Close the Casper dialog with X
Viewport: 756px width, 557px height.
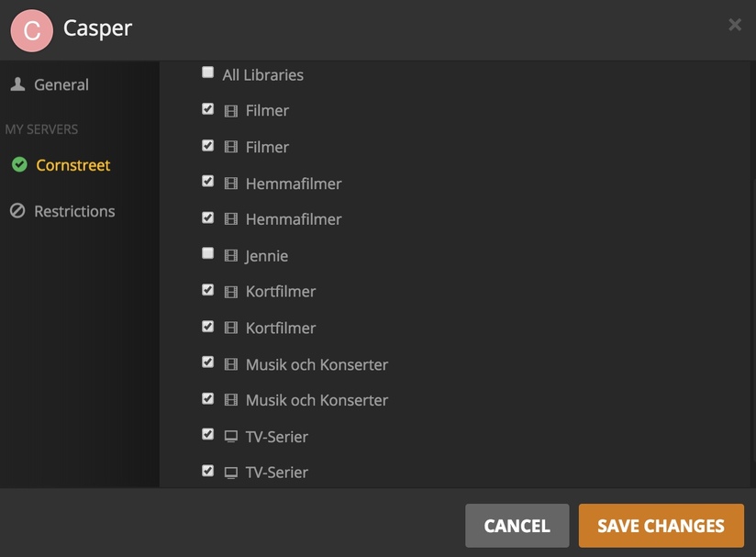coord(735,25)
